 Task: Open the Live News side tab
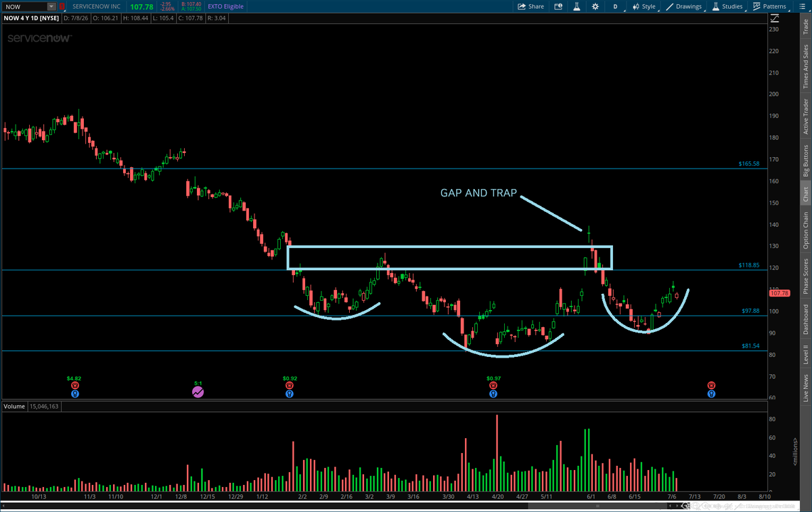[x=805, y=388]
